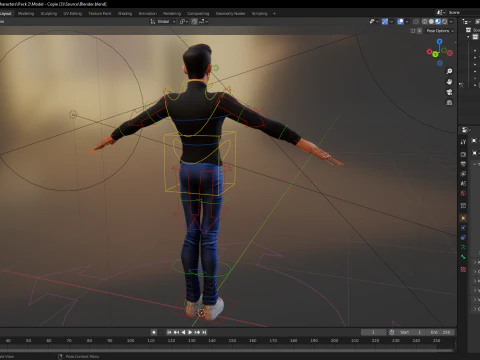This screenshot has width=480, height=360.
Task: Switch to wireframe viewport shading
Action: [x=425, y=21]
